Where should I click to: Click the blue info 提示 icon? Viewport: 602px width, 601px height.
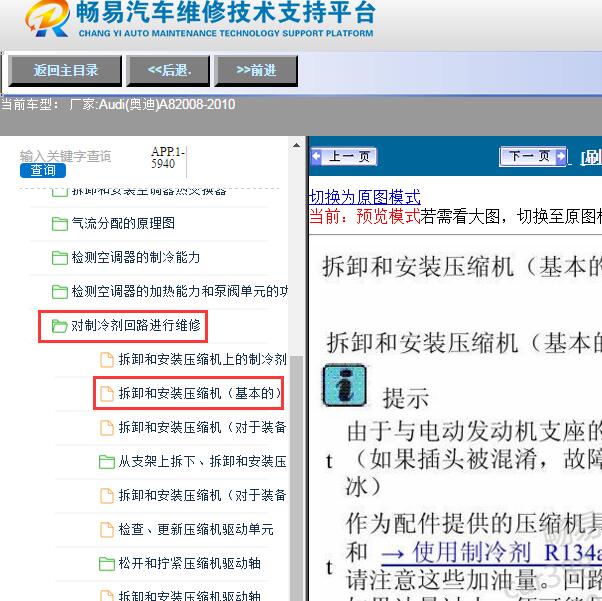click(x=344, y=386)
